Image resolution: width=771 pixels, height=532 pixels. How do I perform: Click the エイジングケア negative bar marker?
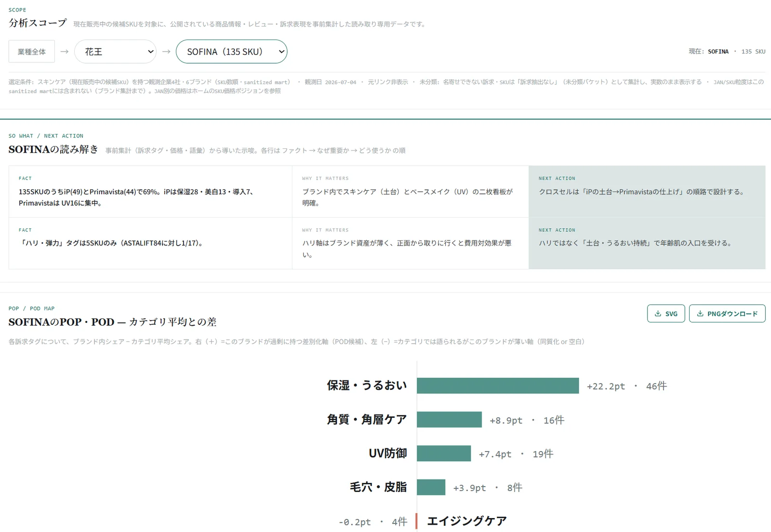416,521
